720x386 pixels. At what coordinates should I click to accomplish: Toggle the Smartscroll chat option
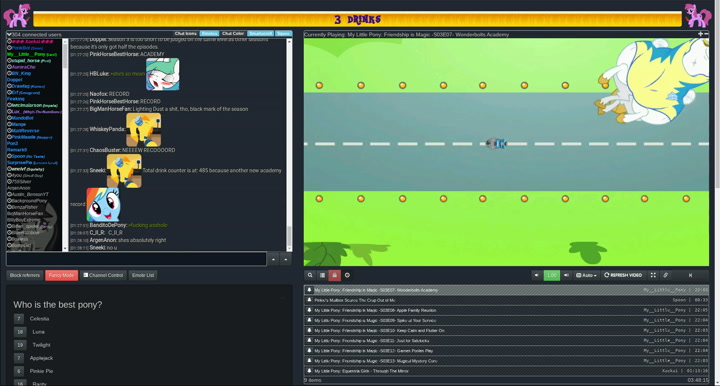[260, 34]
